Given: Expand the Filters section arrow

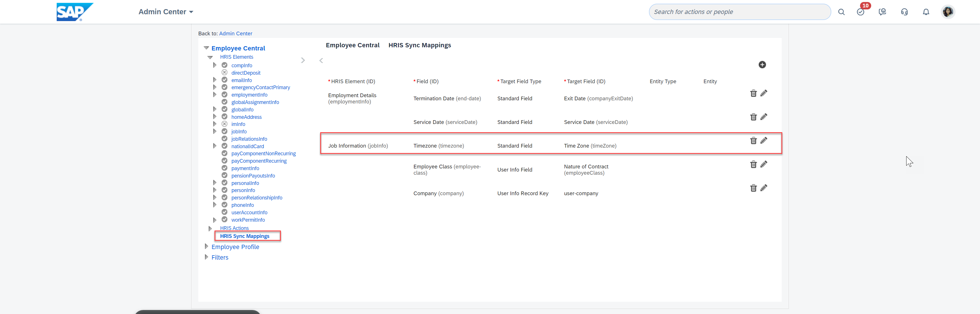Looking at the screenshot, I should click(x=206, y=257).
